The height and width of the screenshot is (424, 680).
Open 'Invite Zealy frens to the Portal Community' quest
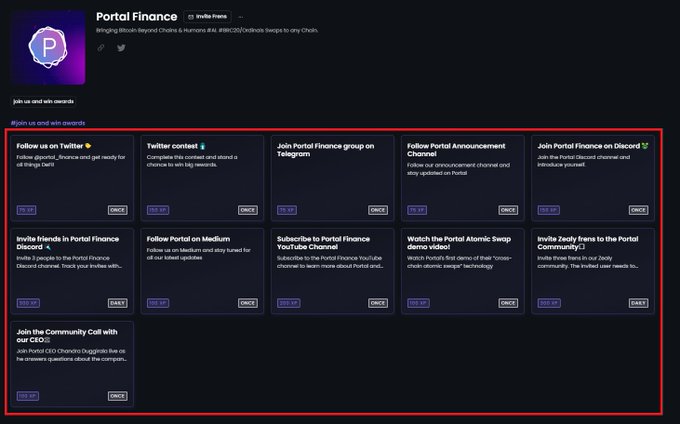tap(593, 271)
